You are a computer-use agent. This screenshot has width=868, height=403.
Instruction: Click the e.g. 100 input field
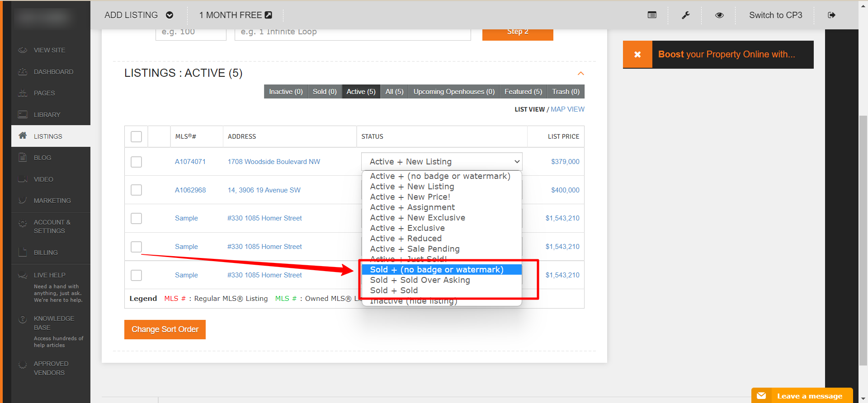(x=191, y=34)
